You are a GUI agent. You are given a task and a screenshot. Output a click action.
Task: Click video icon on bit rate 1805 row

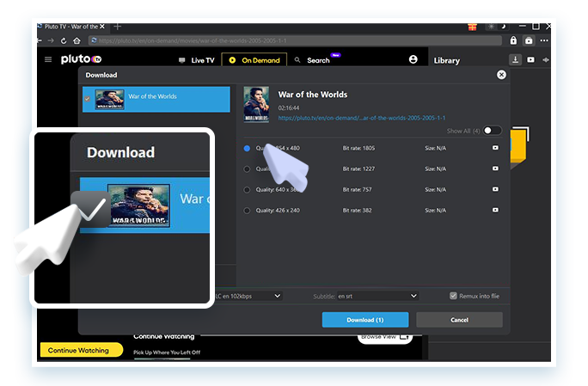pos(495,148)
